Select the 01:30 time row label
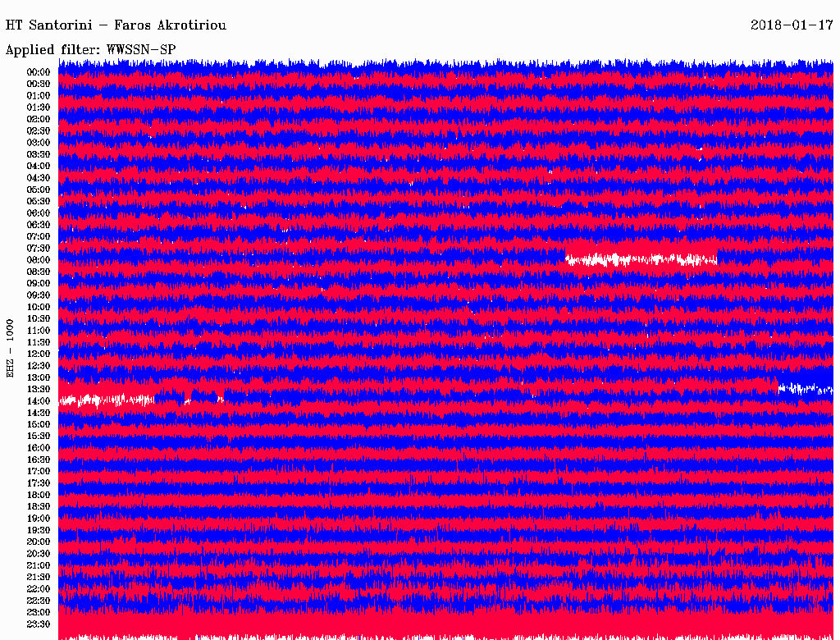Viewport: 840px width, 640px height. (39, 107)
